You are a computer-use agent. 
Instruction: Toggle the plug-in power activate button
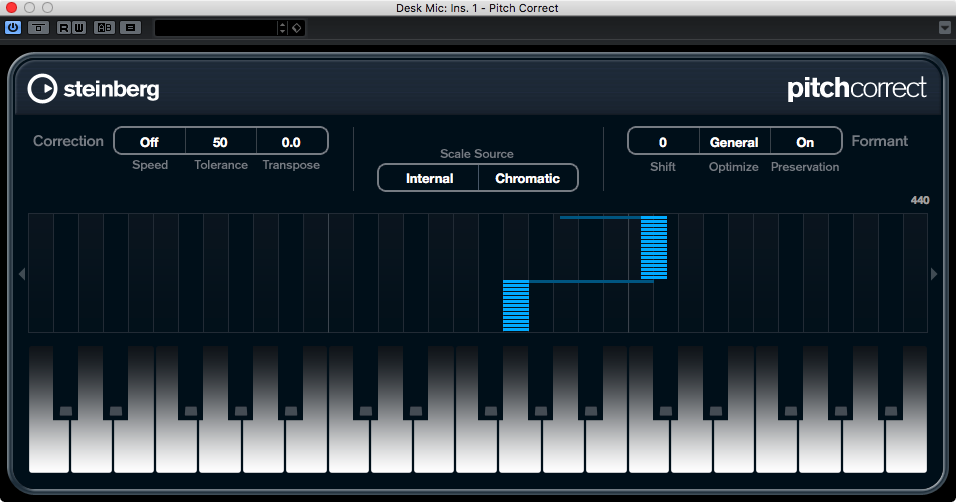pos(13,27)
